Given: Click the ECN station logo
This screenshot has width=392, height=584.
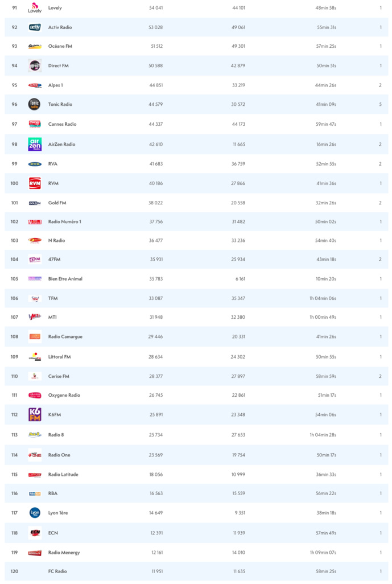Looking at the screenshot, I should [x=35, y=533].
